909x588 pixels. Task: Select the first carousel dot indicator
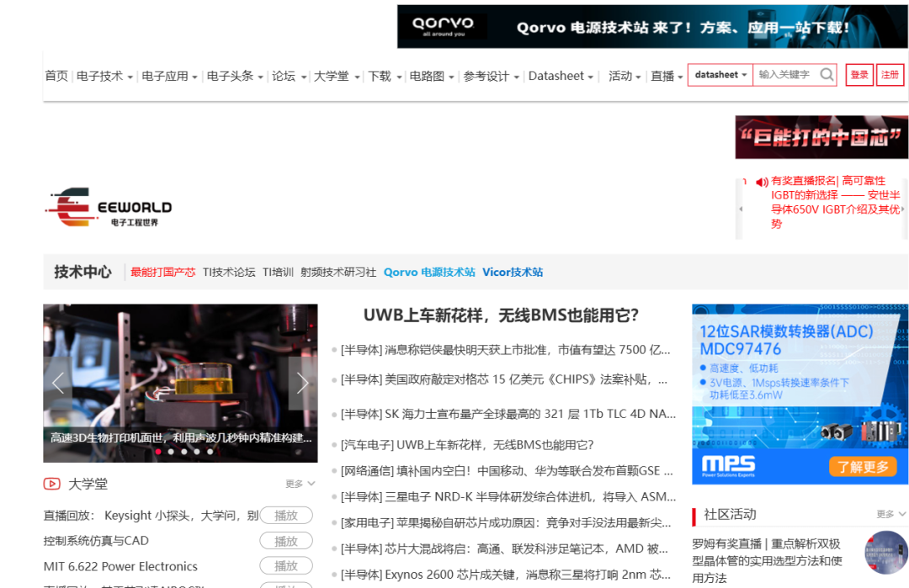click(x=158, y=452)
